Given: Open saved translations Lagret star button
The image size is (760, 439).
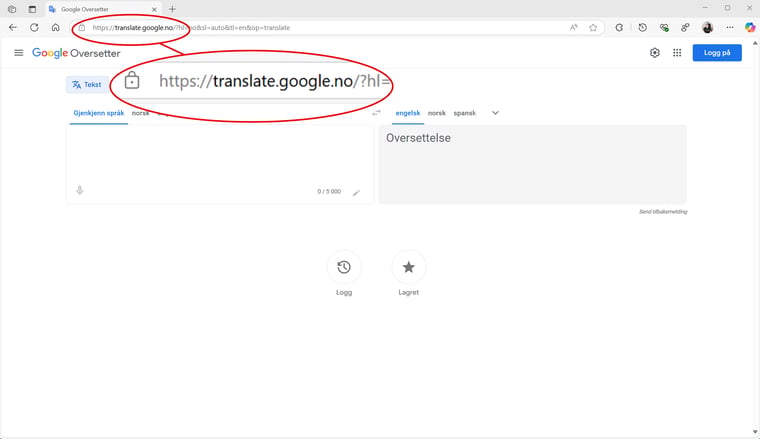Looking at the screenshot, I should pyautogui.click(x=409, y=267).
